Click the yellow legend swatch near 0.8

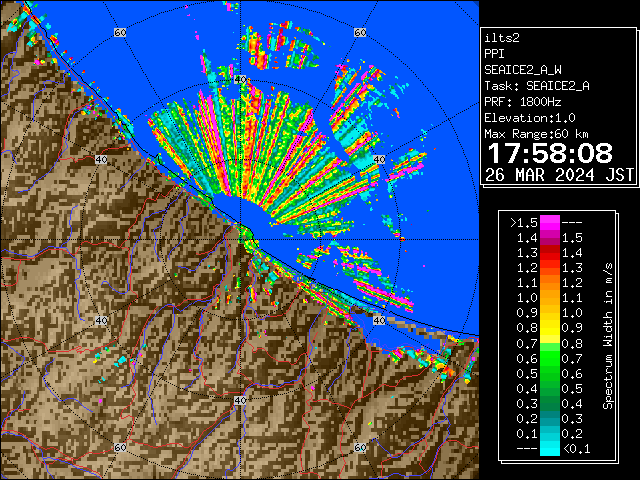click(550, 328)
